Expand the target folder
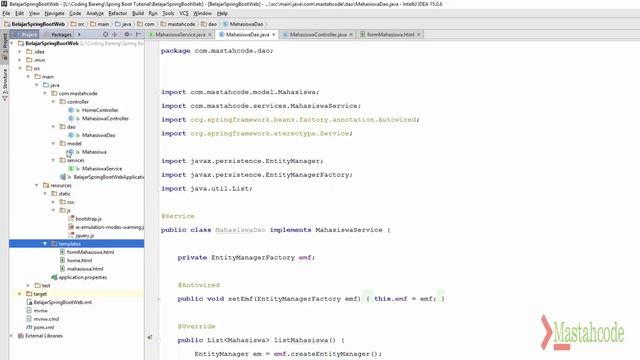640x360 pixels. tap(20, 294)
